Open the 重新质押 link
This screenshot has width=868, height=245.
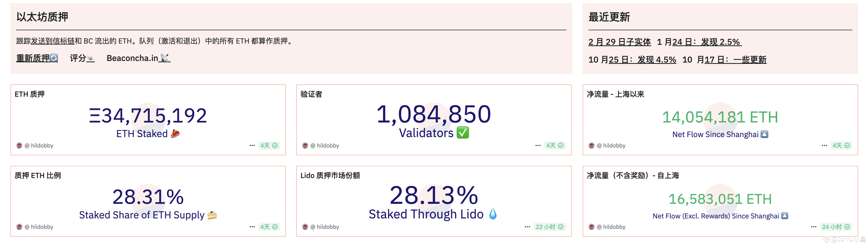tap(32, 57)
